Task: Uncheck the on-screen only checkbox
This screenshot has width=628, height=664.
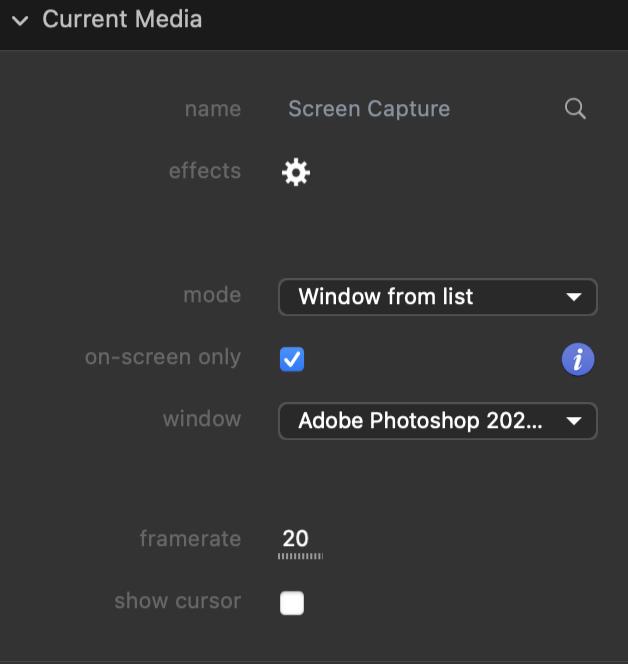Action: (292, 359)
